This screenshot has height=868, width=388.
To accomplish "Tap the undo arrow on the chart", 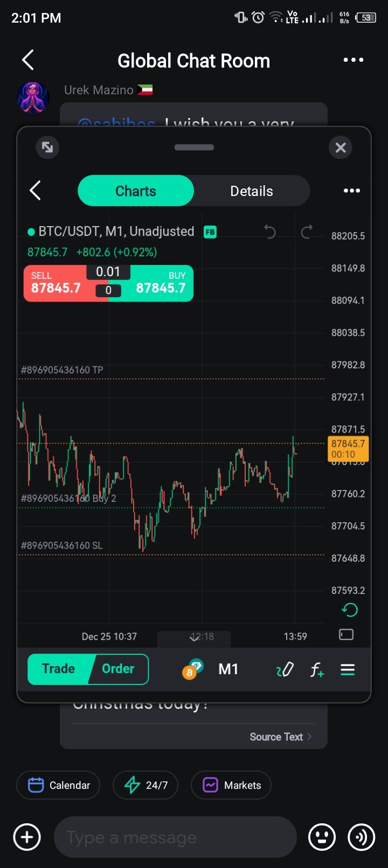I will (270, 232).
